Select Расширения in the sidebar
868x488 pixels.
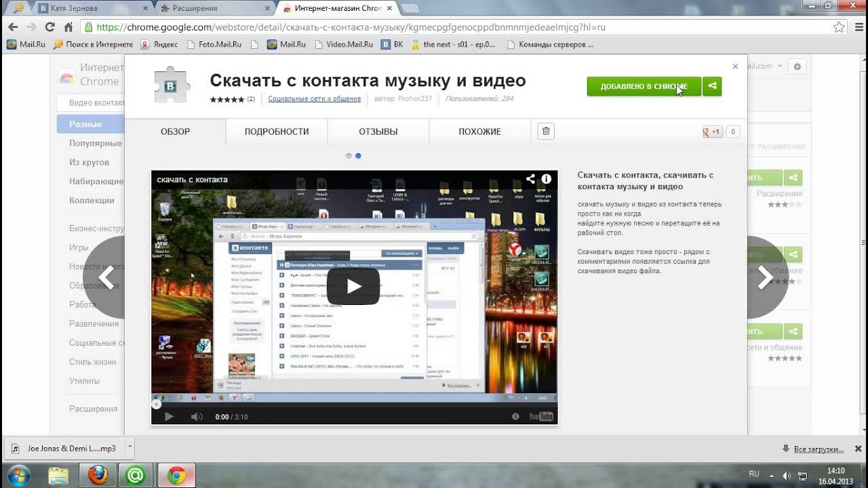point(93,409)
